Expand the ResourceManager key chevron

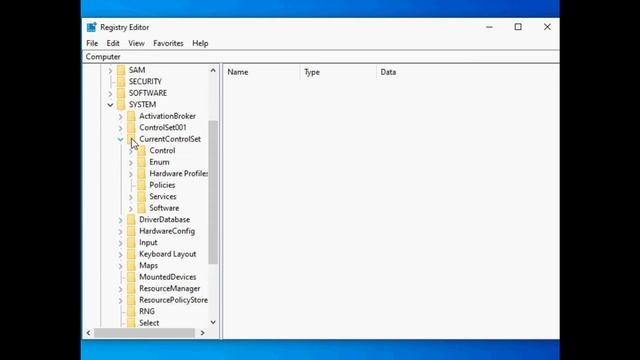click(120, 289)
